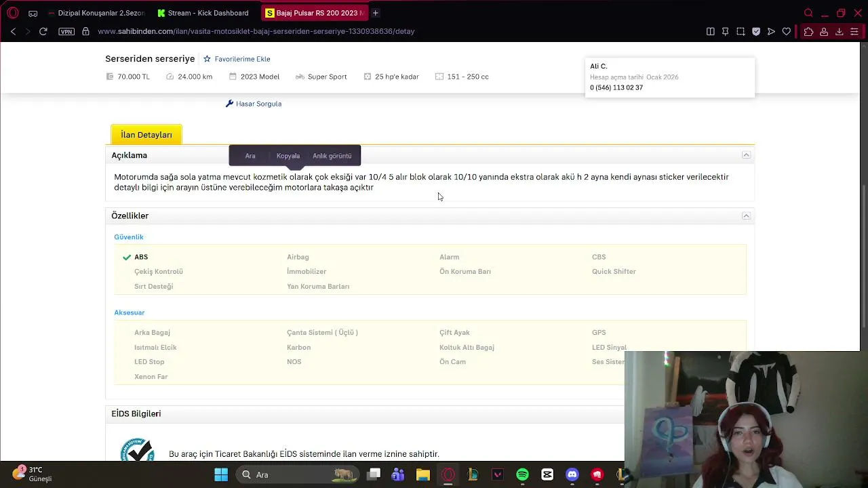
Task: Open split screen view icon
Action: click(x=710, y=31)
